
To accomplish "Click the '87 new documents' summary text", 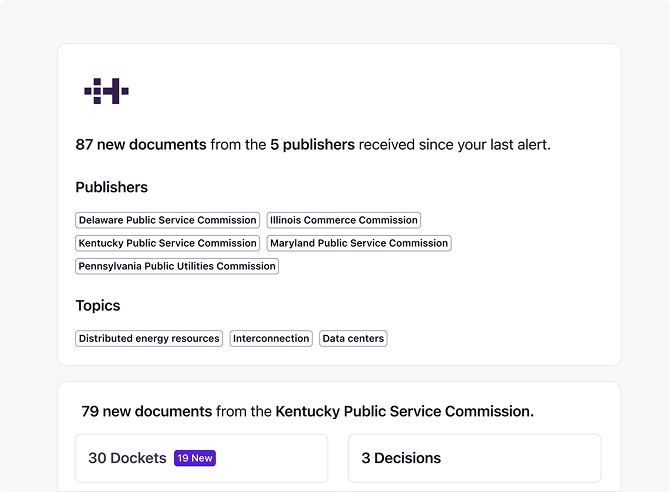I will [x=141, y=144].
